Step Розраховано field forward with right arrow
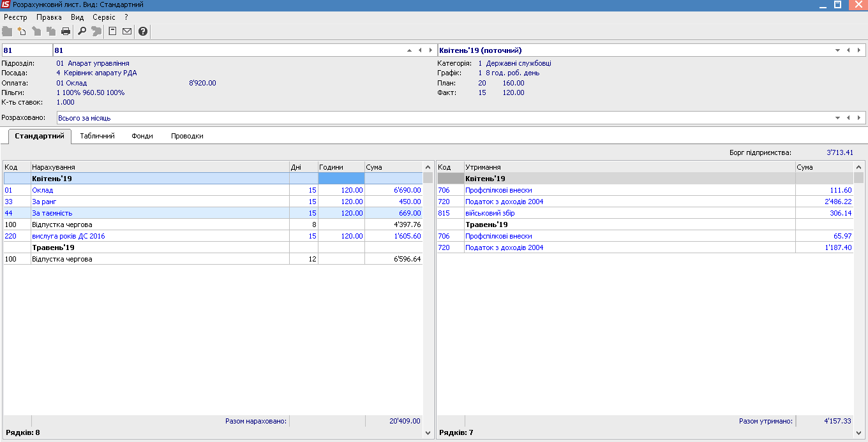868x442 pixels. [x=858, y=118]
